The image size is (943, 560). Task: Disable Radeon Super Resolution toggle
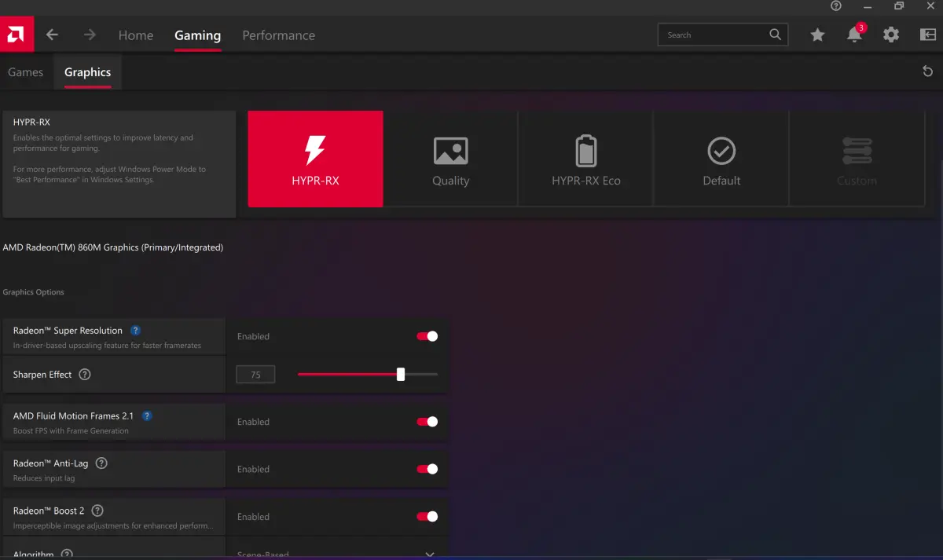427,336
